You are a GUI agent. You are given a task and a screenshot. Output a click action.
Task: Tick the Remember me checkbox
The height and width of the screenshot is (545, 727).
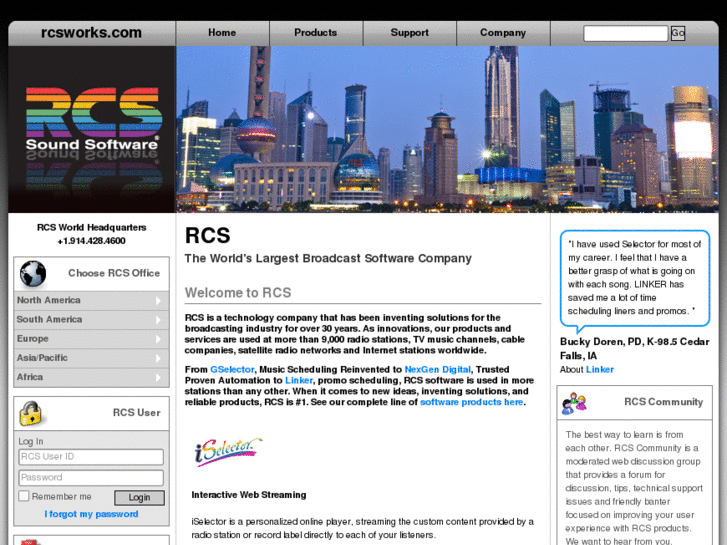(x=24, y=496)
